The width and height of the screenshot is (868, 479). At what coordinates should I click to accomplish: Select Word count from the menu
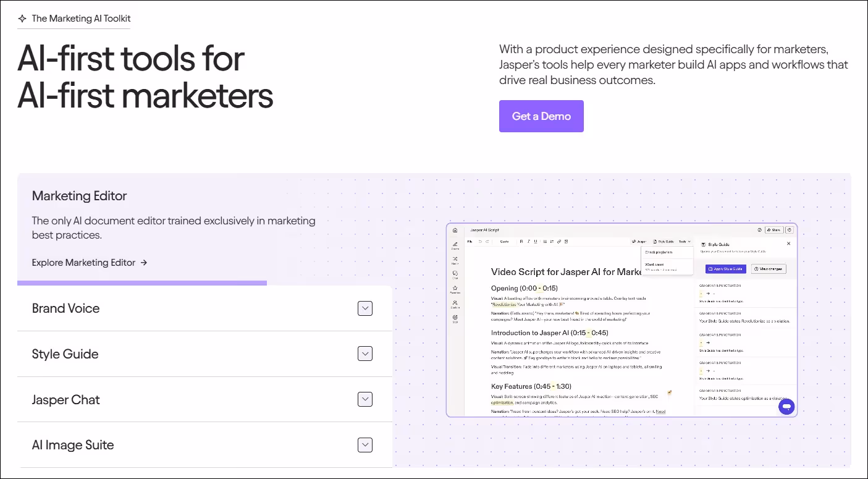pyautogui.click(x=654, y=265)
